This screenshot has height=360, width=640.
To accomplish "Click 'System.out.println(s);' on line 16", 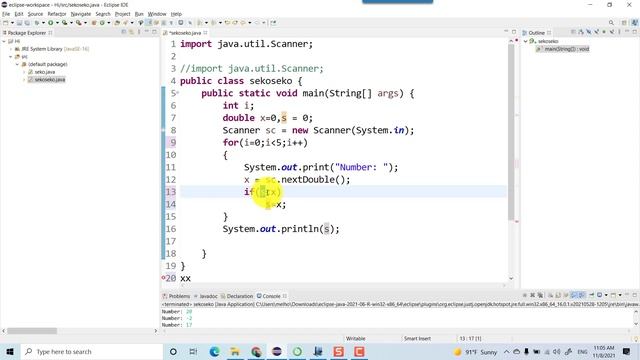I will [x=281, y=229].
